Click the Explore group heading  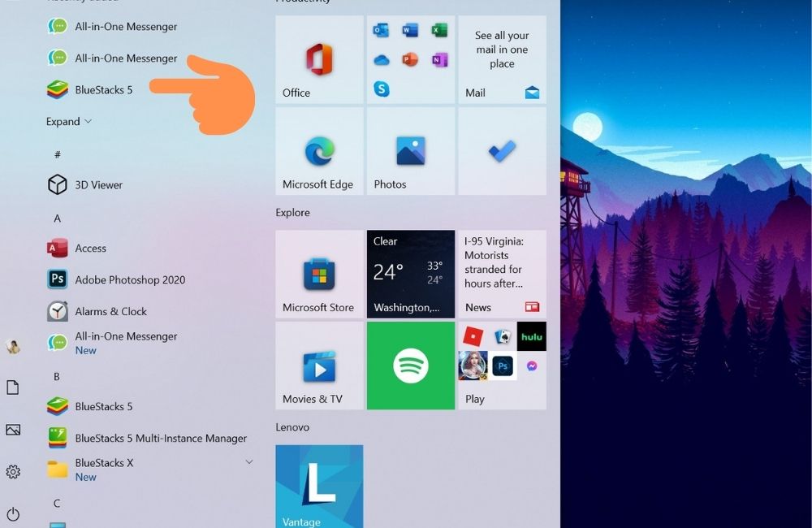292,213
